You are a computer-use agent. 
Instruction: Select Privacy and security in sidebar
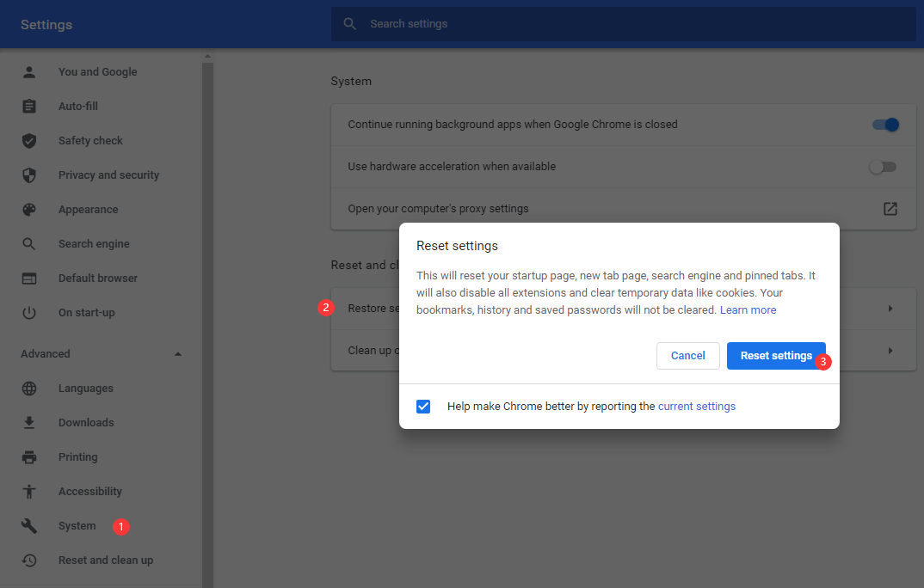(x=108, y=175)
